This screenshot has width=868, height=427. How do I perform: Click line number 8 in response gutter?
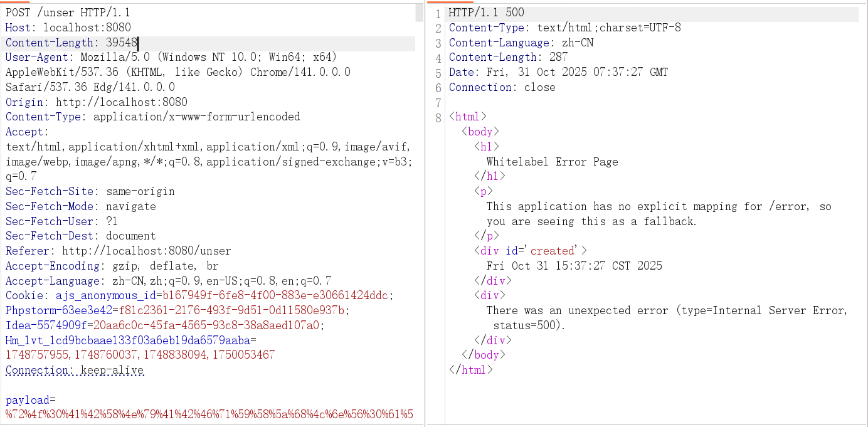point(438,117)
